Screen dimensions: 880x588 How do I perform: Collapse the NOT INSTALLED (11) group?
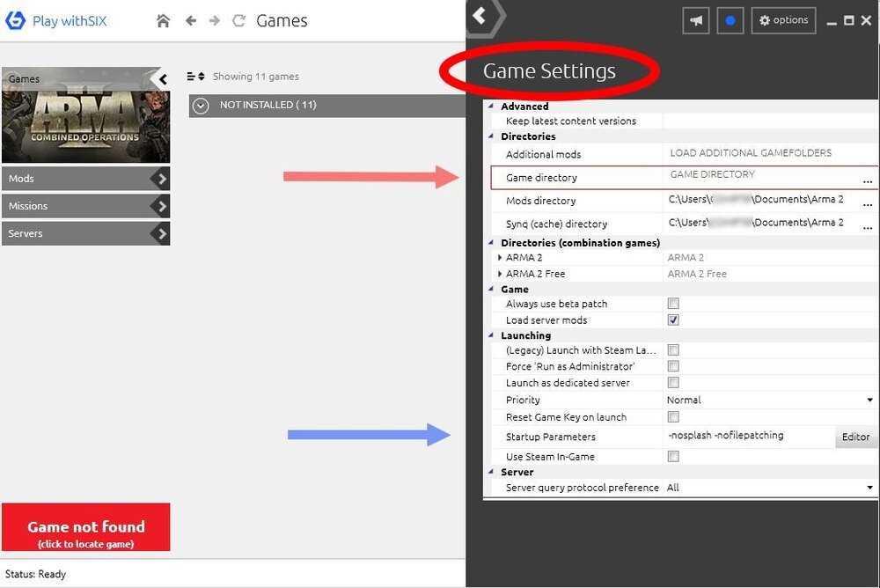pyautogui.click(x=201, y=106)
